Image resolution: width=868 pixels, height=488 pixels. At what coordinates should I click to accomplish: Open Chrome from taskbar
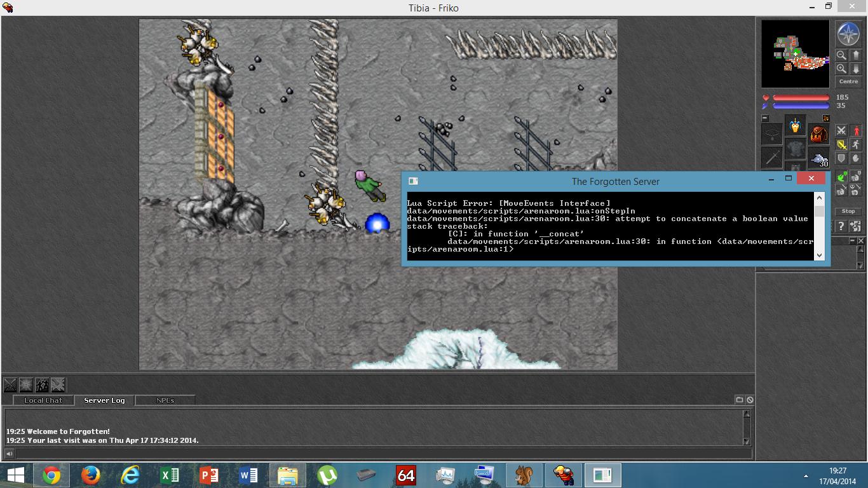tap(51, 475)
